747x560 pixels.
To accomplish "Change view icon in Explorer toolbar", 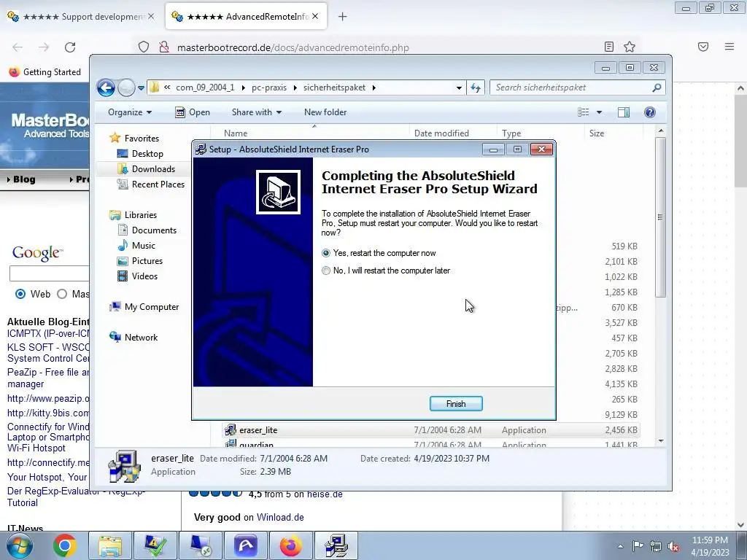I will click(584, 112).
